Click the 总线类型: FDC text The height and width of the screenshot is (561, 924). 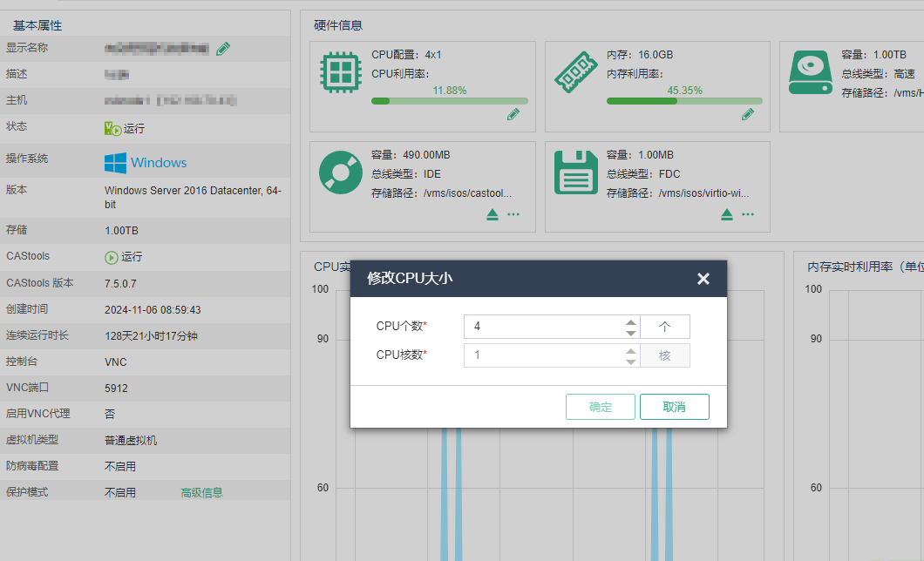643,174
